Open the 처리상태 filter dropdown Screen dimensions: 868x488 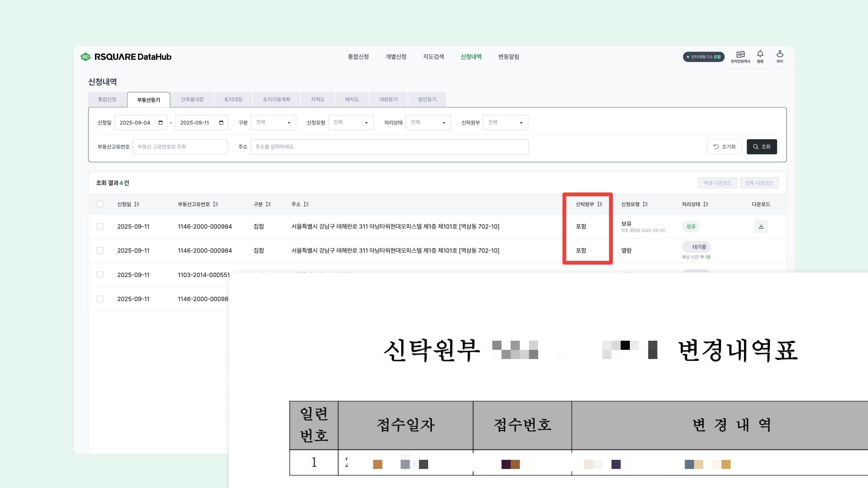tap(428, 123)
